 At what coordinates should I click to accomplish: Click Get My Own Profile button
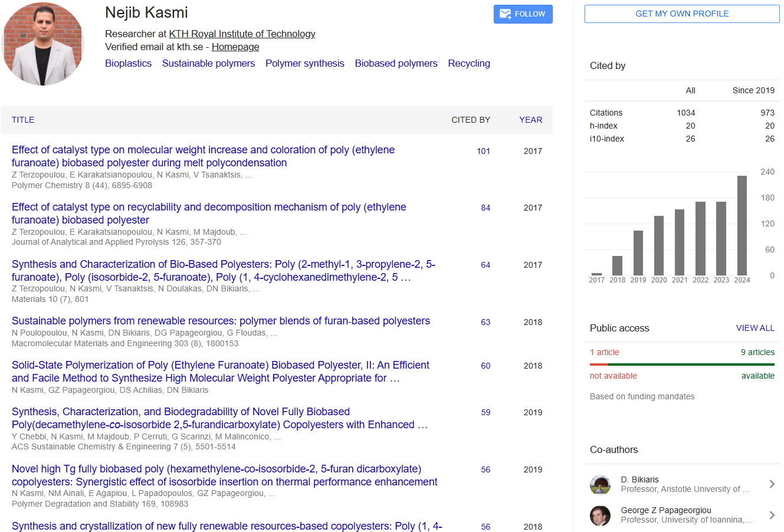(681, 14)
